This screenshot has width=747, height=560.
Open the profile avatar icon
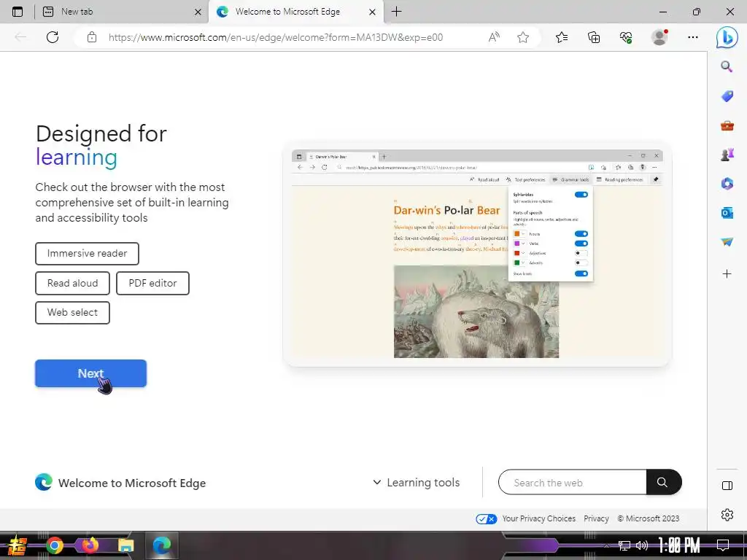(x=659, y=37)
